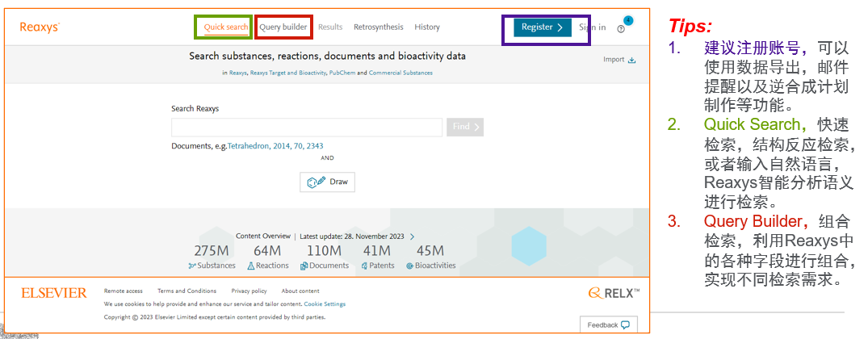This screenshot has height=339, width=868.
Task: Open the Privacy policy link
Action: coord(249,291)
